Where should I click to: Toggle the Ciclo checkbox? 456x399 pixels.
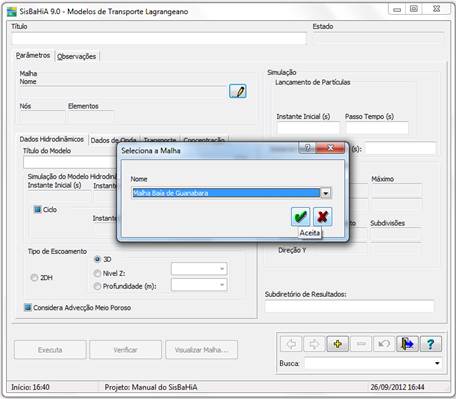[x=38, y=209]
